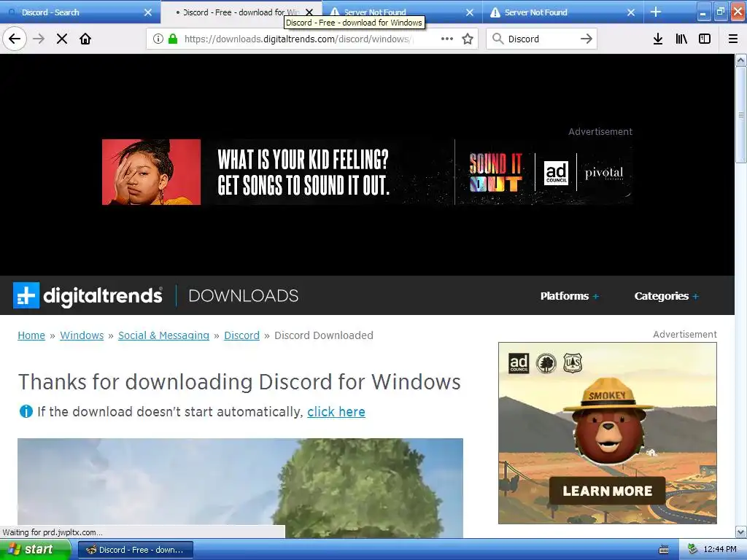Image resolution: width=747 pixels, height=560 pixels.
Task: Click the scrollbar up arrow
Action: coord(741,61)
